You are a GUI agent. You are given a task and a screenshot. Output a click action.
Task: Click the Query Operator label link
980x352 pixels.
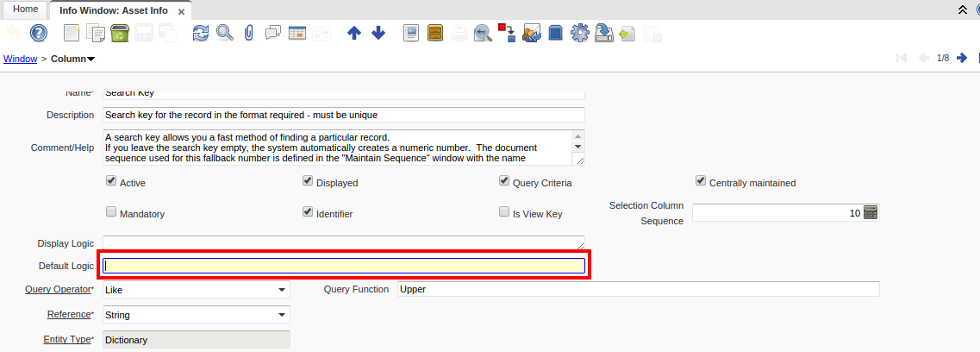pos(58,290)
